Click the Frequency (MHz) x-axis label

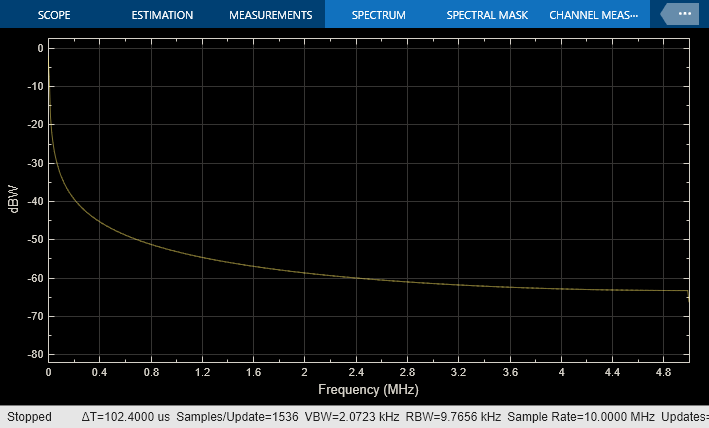coord(368,389)
